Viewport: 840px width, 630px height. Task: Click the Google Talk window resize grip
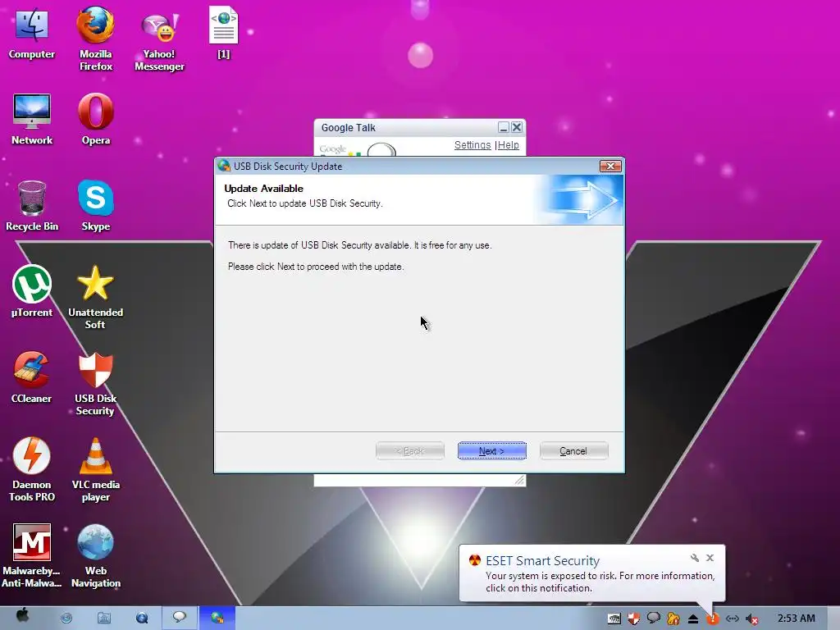[519, 481]
